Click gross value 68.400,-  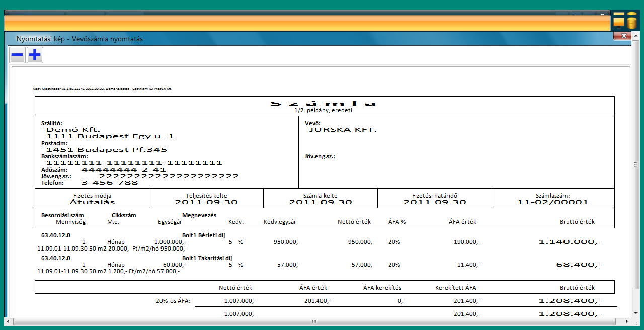point(579,265)
